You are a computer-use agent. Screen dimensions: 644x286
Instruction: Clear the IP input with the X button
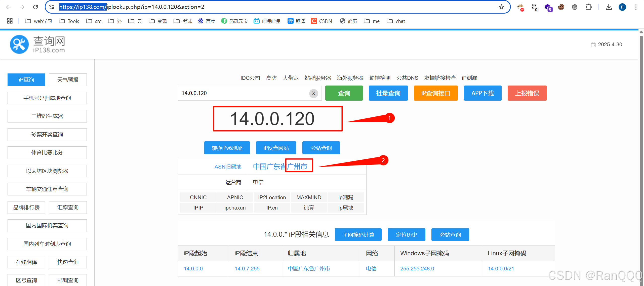coord(313,94)
